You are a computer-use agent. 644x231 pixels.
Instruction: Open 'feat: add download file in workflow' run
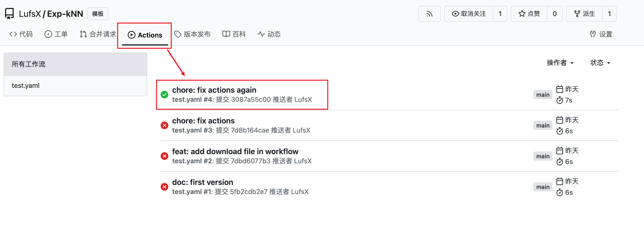(x=235, y=152)
